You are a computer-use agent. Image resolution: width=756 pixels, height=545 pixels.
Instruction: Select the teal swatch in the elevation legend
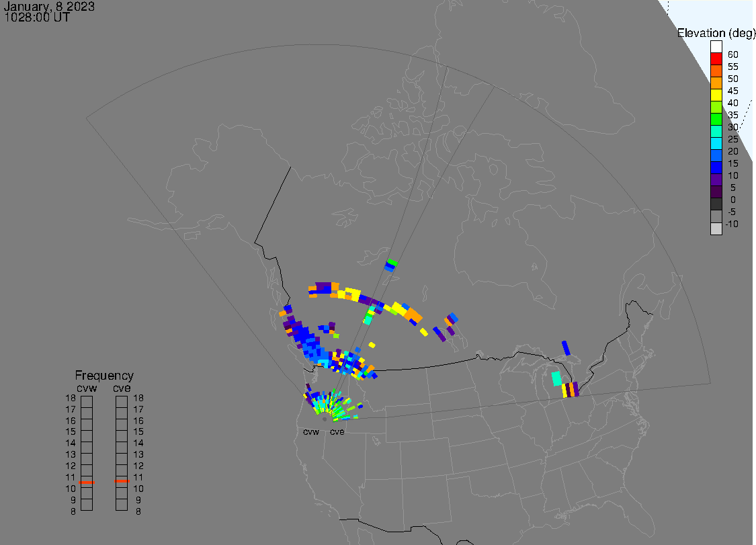pos(716,131)
